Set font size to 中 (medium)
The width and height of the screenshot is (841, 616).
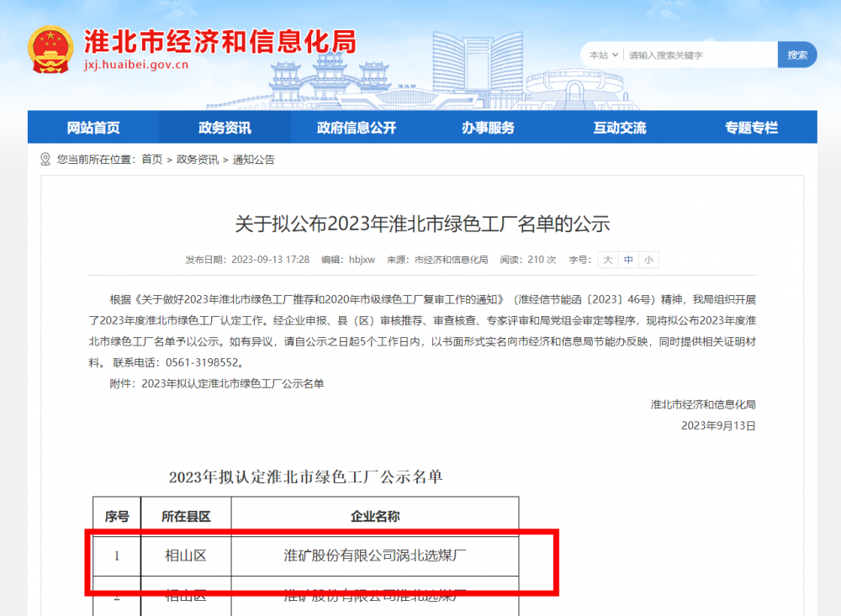(628, 260)
